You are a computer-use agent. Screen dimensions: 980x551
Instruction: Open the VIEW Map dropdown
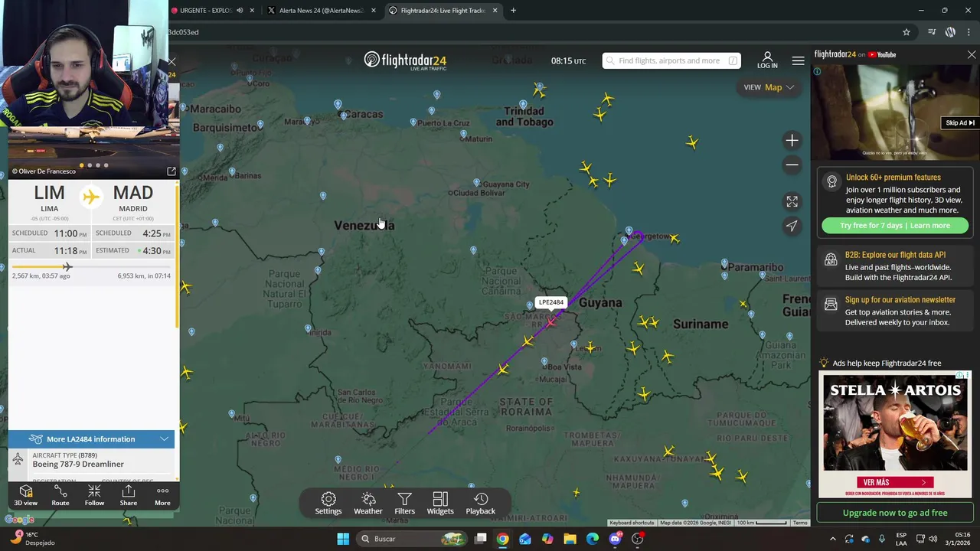769,87
